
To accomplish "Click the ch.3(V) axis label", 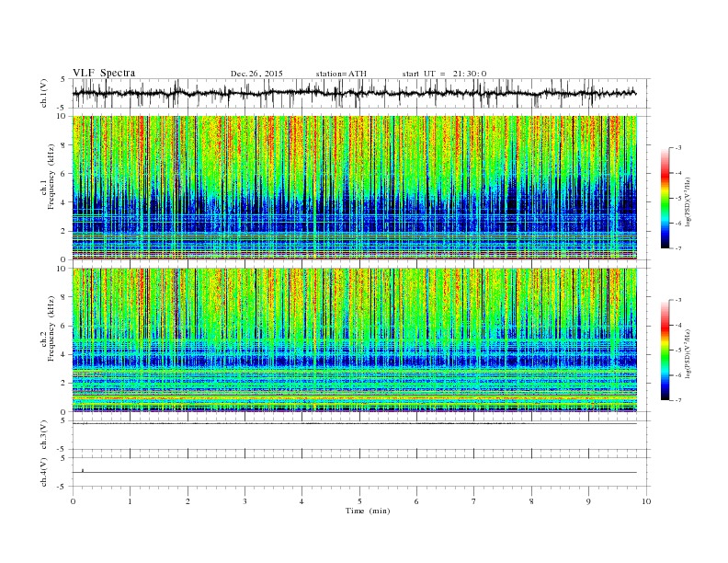I will coord(44,434).
